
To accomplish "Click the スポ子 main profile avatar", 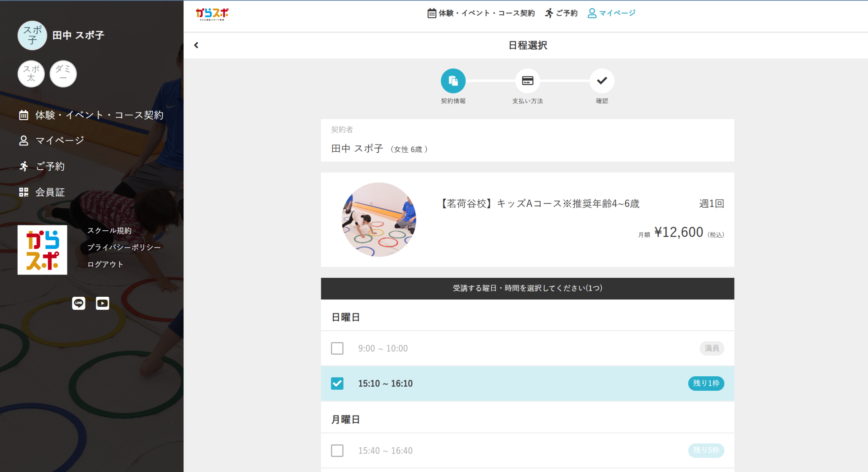I will coord(32,35).
